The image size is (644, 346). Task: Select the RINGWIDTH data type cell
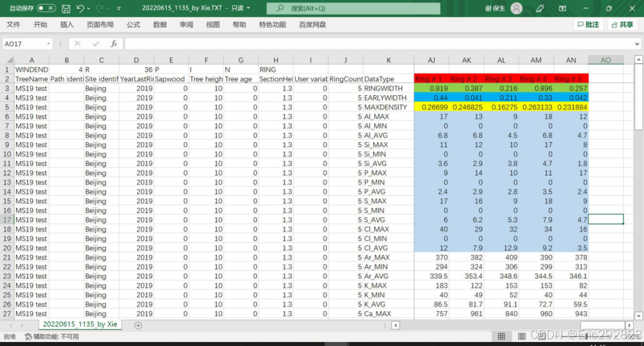point(389,88)
